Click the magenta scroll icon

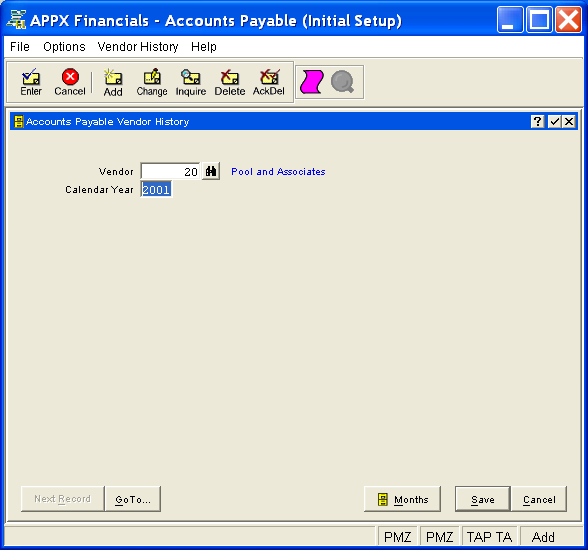pyautogui.click(x=312, y=82)
